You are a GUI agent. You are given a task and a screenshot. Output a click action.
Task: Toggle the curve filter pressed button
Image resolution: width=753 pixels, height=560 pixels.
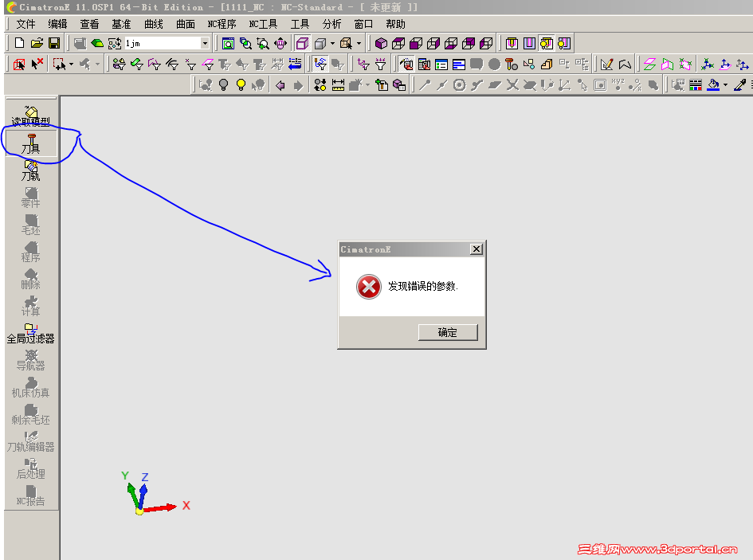coord(320,64)
